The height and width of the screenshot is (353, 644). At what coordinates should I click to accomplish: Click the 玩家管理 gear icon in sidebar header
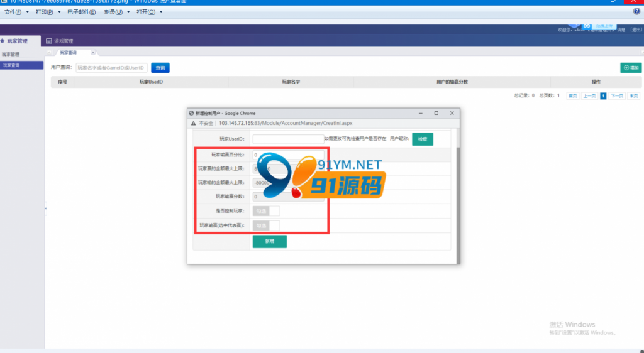pos(3,41)
